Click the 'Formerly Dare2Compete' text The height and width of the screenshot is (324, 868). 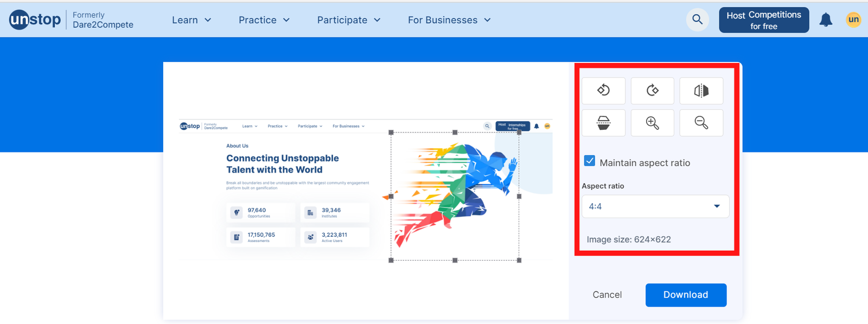point(103,20)
